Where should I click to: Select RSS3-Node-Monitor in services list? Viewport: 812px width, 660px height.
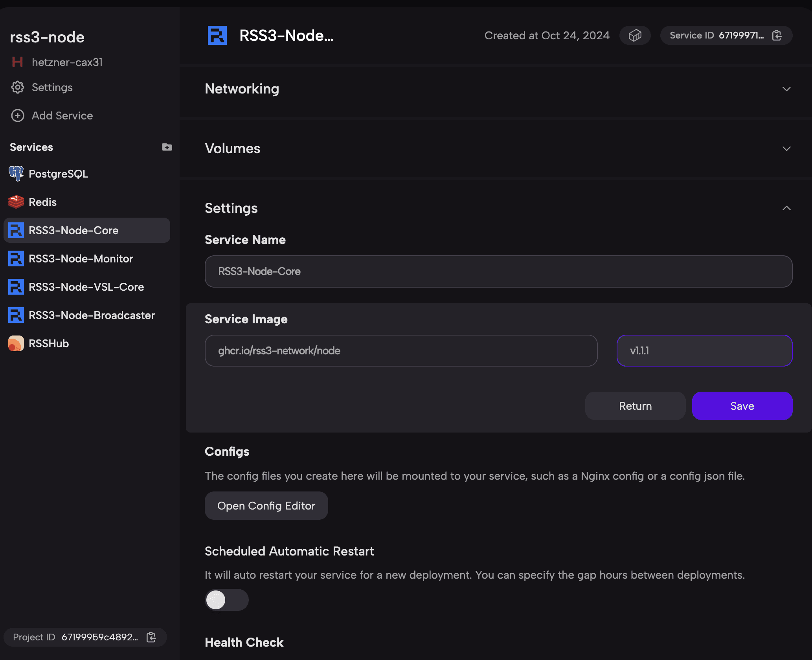87,258
